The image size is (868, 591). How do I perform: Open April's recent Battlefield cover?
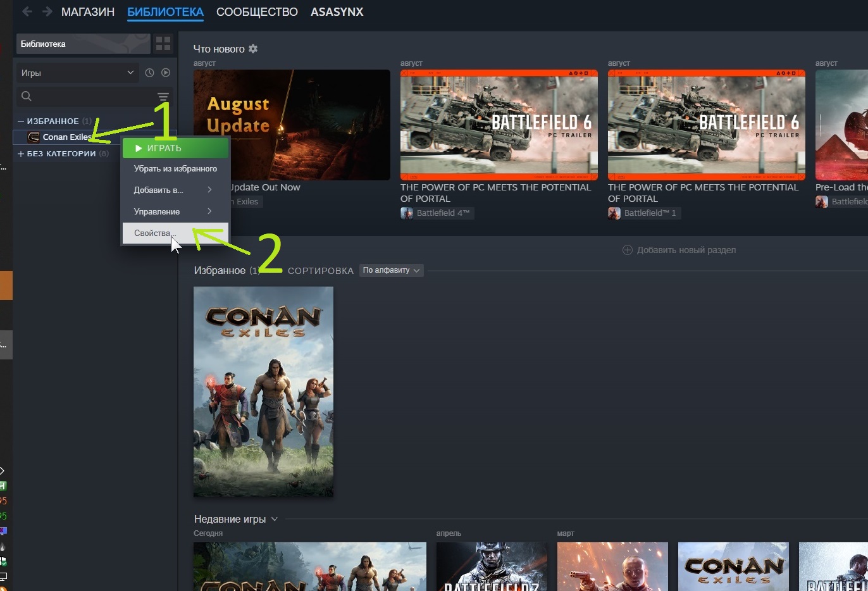[x=492, y=566]
